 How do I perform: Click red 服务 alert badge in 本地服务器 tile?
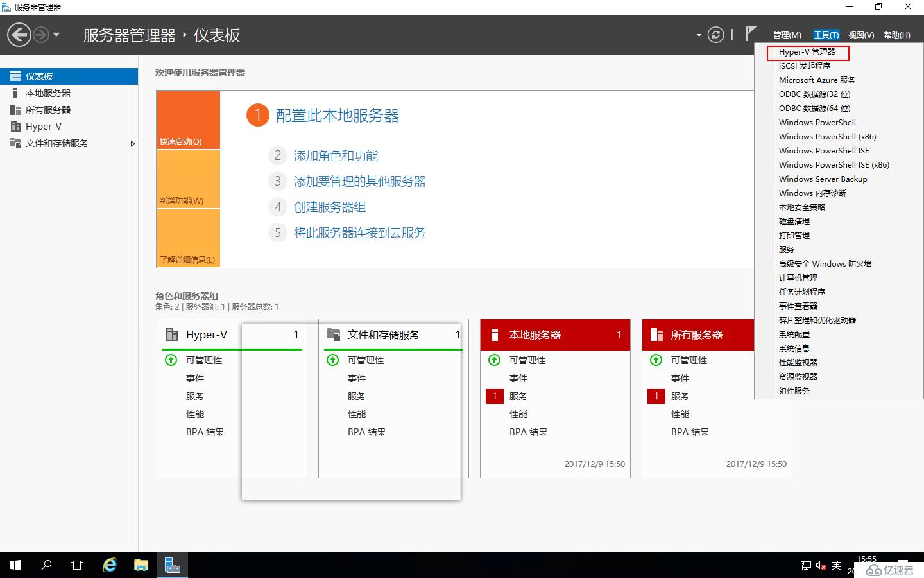click(495, 396)
